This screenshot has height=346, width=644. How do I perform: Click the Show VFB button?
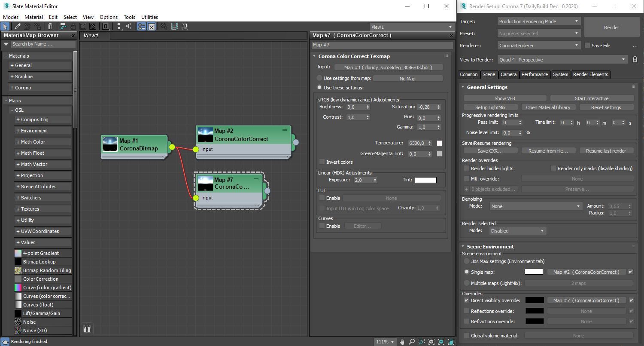coord(505,98)
